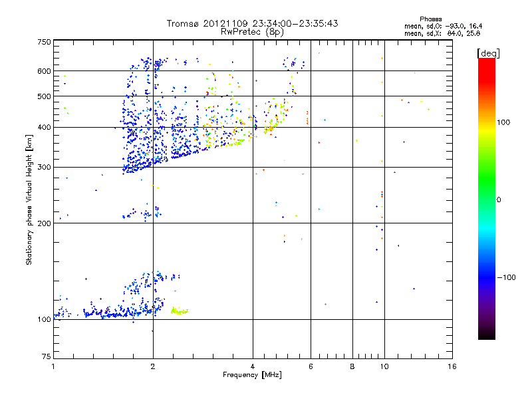Pick the black bottom of the colorbar
Viewport: 532px width, 399px height.
tap(487, 334)
